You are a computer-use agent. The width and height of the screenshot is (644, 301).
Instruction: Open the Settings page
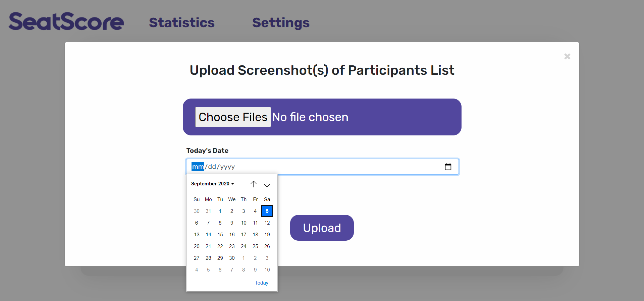click(281, 23)
